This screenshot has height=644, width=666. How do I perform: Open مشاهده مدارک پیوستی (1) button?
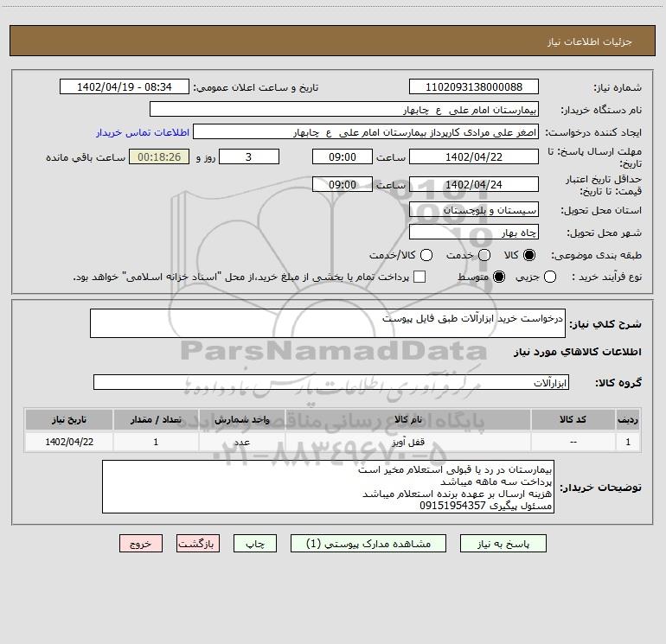[368, 544]
